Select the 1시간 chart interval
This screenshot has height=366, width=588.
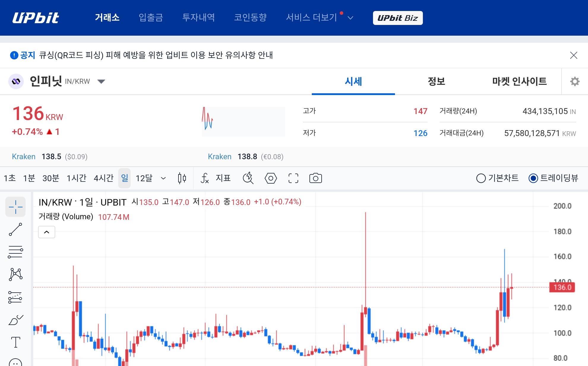pyautogui.click(x=76, y=178)
